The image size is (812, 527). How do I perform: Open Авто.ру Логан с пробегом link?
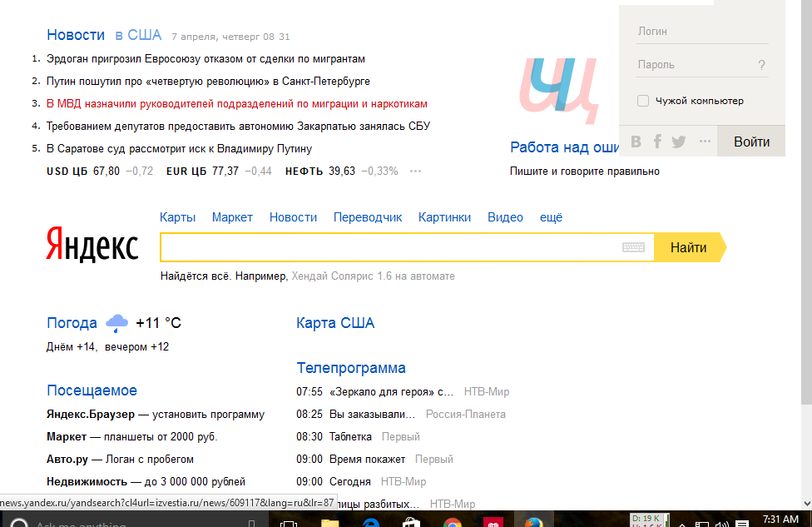pos(120,459)
